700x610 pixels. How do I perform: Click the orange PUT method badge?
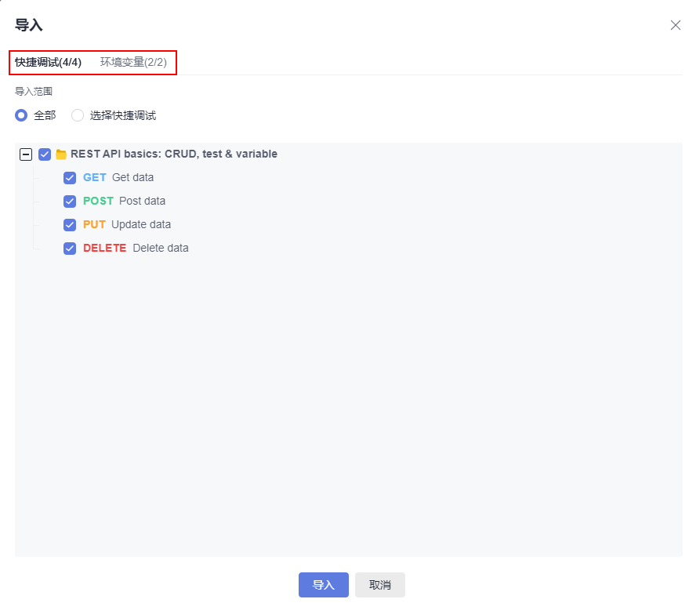94,224
